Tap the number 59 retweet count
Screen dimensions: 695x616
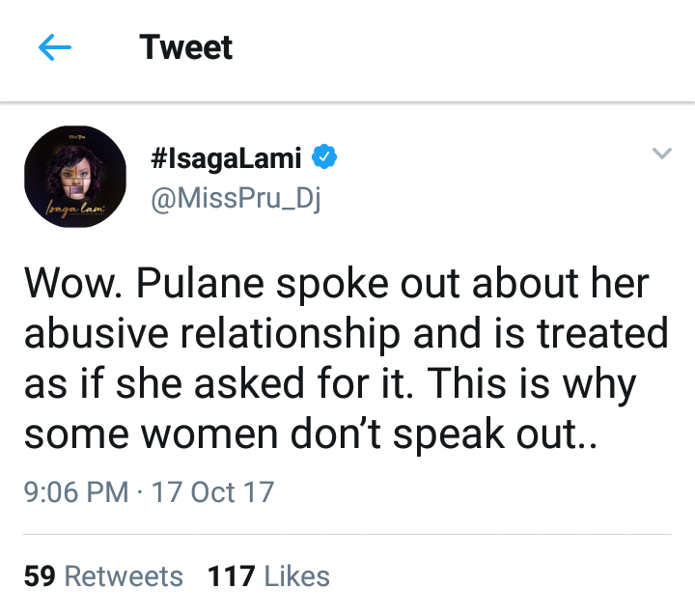(x=40, y=576)
